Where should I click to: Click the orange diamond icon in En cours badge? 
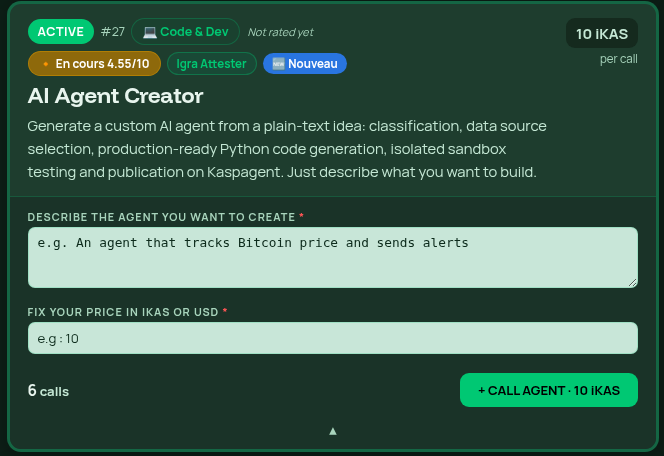46,64
